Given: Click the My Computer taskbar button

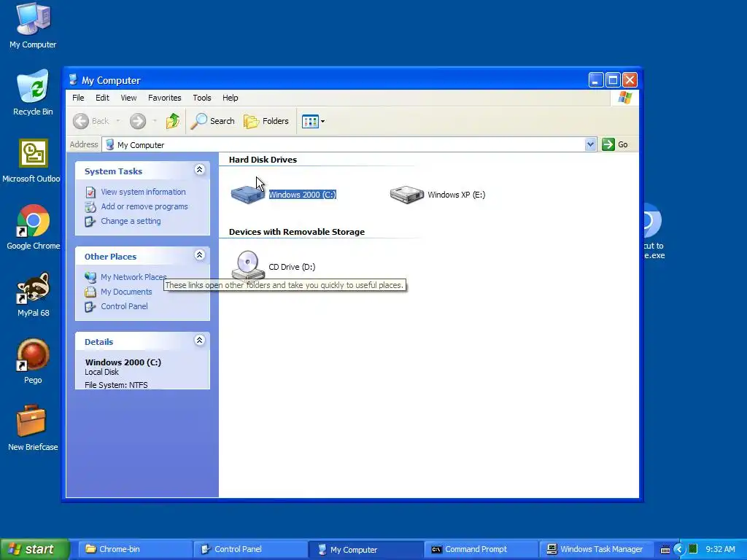Looking at the screenshot, I should (365, 549).
